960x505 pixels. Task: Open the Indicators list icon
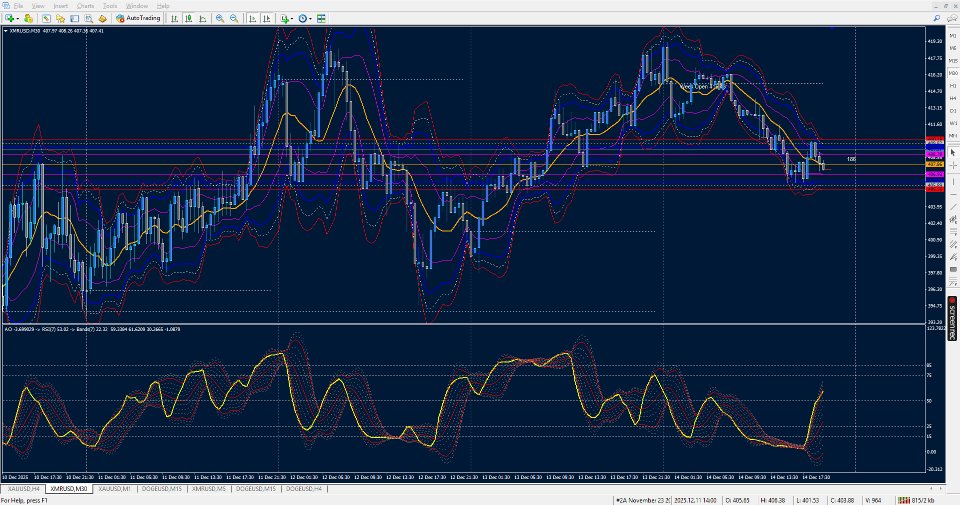285,18
